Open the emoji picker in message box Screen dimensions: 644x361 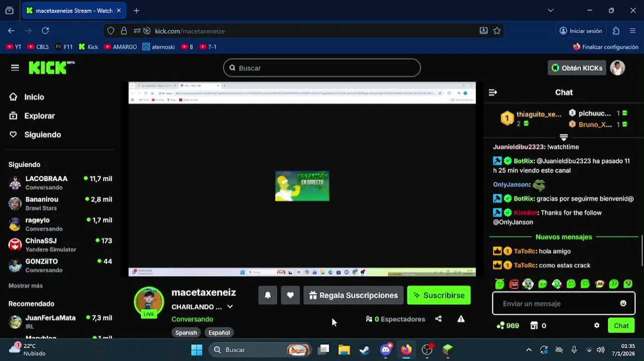[x=623, y=303]
